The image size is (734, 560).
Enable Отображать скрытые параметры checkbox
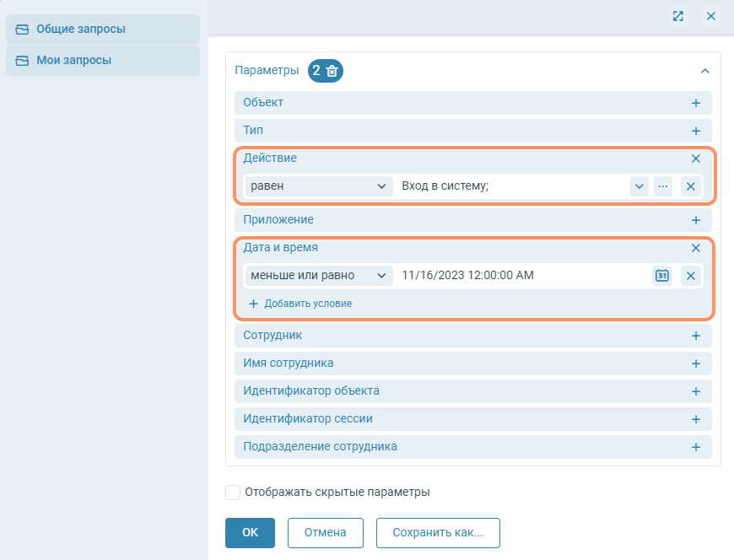233,492
